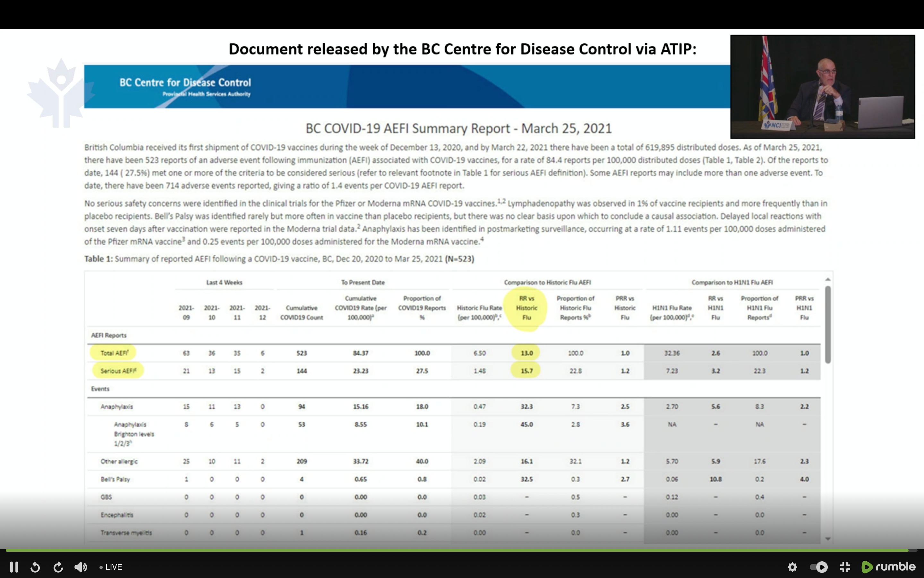Click the green video progress bar
Viewport: 924px width, 578px height.
(457, 550)
